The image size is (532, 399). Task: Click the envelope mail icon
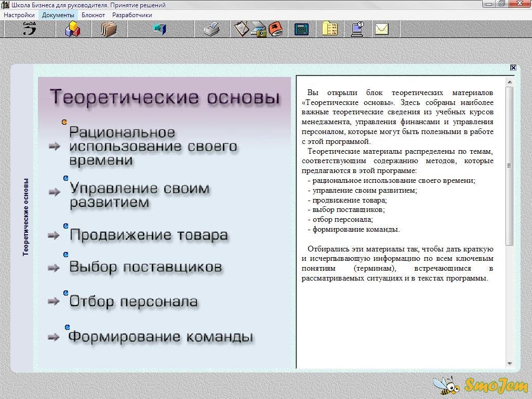click(382, 29)
